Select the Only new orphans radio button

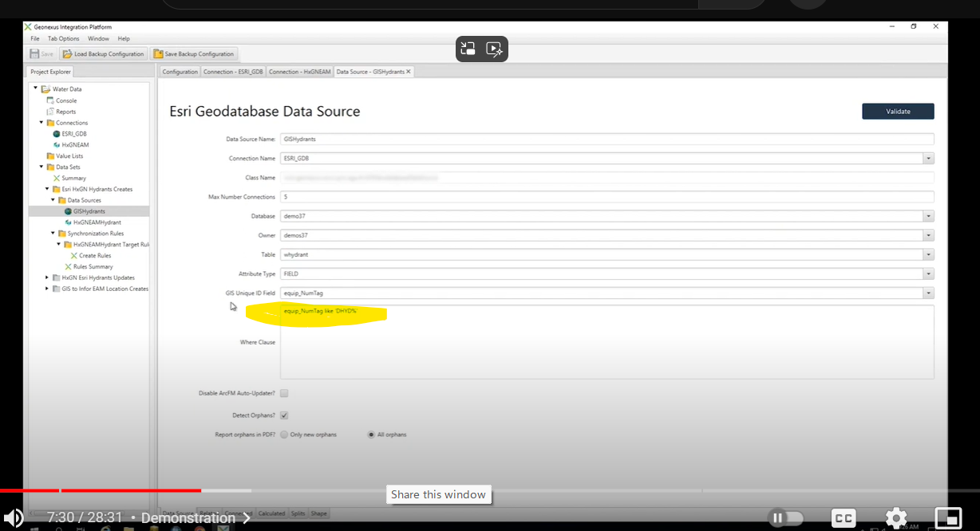(x=284, y=434)
